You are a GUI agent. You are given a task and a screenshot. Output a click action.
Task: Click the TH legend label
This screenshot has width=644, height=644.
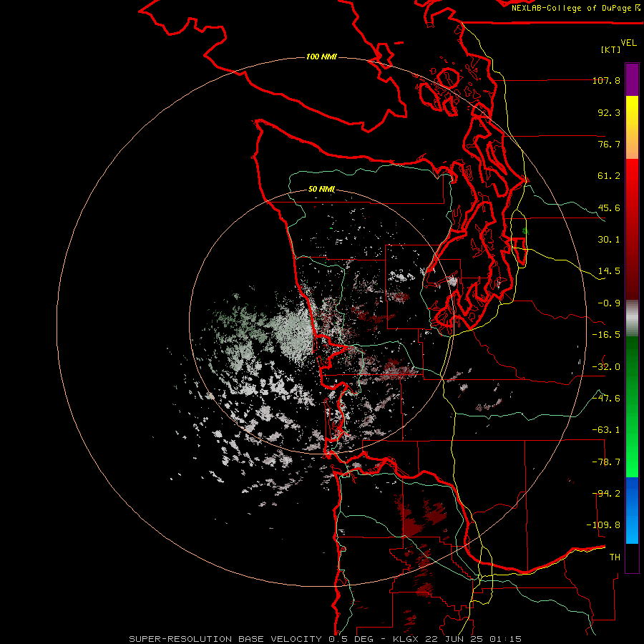(615, 557)
